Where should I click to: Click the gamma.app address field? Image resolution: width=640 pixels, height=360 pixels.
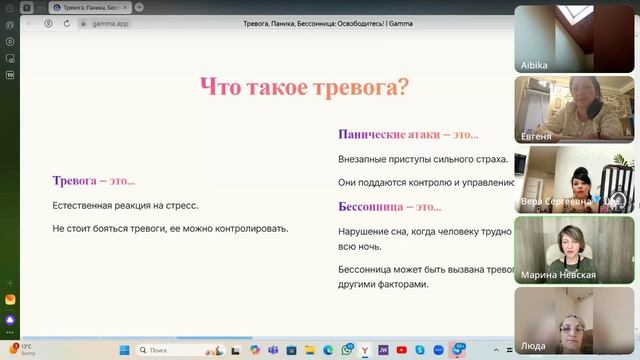pos(110,24)
